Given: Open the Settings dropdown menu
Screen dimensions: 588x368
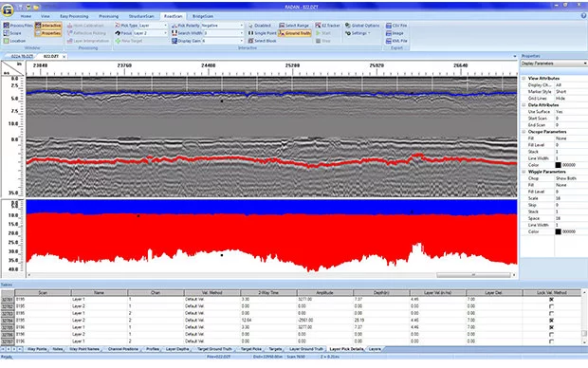Looking at the screenshot, I should tap(358, 33).
